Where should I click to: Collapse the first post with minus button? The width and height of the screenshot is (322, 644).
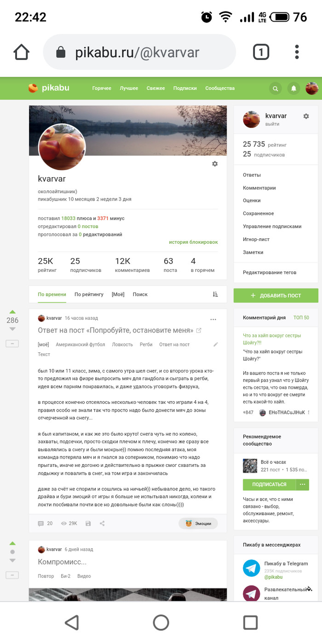[x=12, y=344]
